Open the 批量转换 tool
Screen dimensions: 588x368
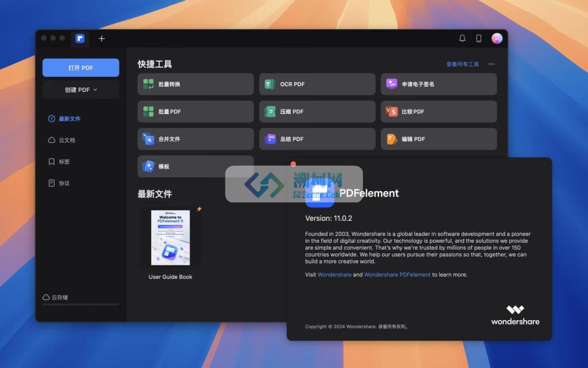point(196,84)
